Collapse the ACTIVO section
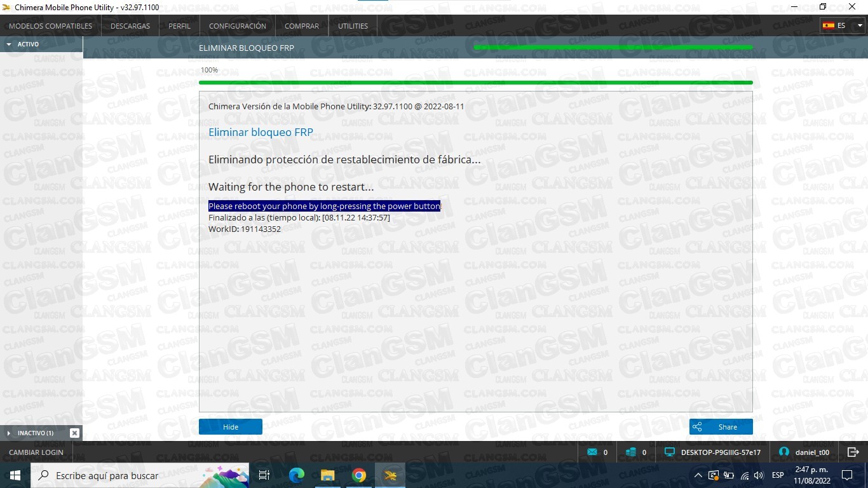Screen dimensions: 868x488 pos(9,44)
